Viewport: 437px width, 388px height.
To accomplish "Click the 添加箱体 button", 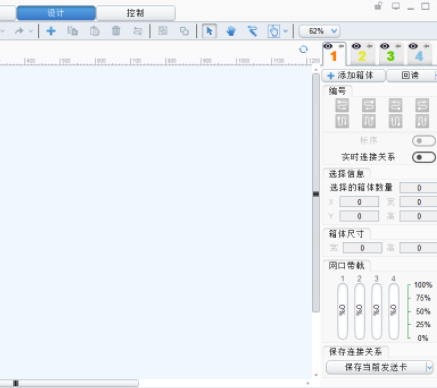I will pyautogui.click(x=354, y=76).
